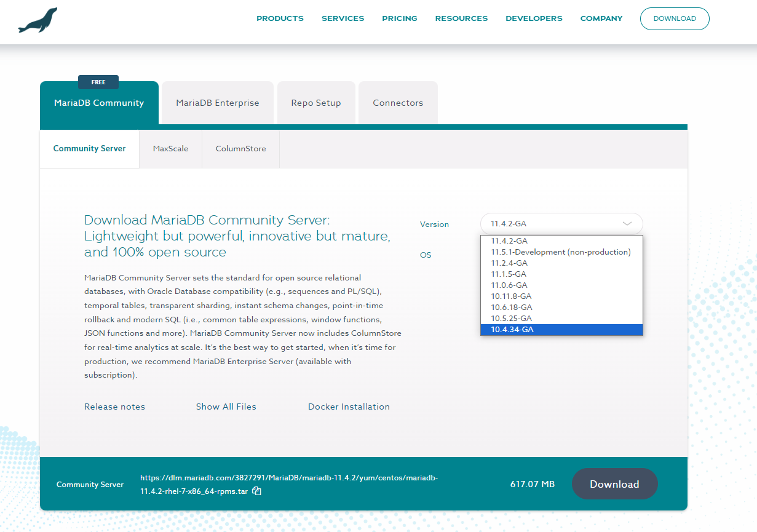Click the Download MariaDB Community Server heading
The width and height of the screenshot is (757, 532).
pos(237,236)
